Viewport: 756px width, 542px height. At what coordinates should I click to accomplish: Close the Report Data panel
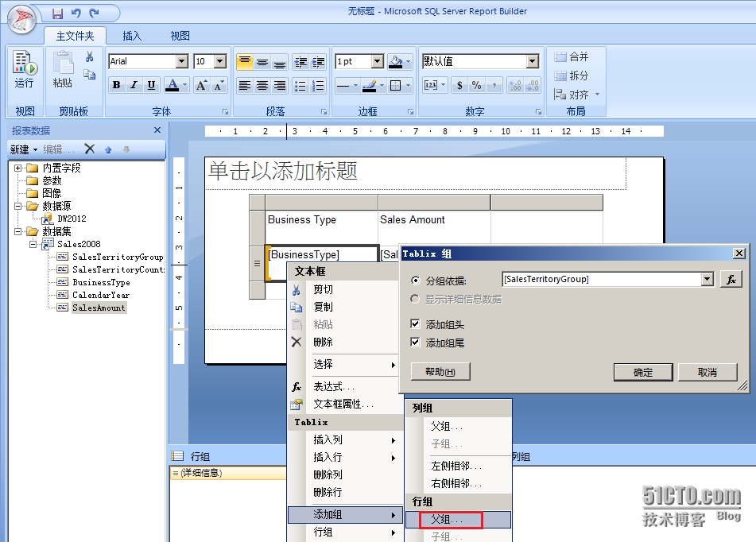pos(157,130)
